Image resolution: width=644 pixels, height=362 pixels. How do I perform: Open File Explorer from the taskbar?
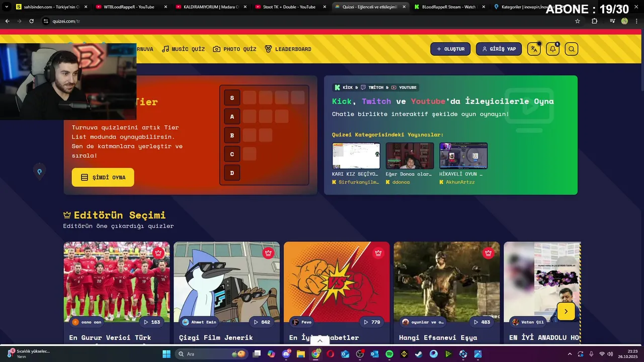coord(301,354)
